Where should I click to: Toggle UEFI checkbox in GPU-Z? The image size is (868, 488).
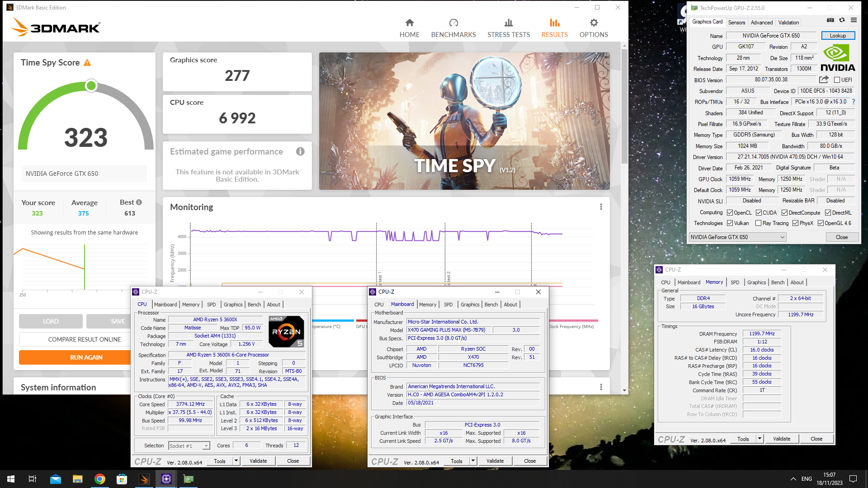click(837, 80)
